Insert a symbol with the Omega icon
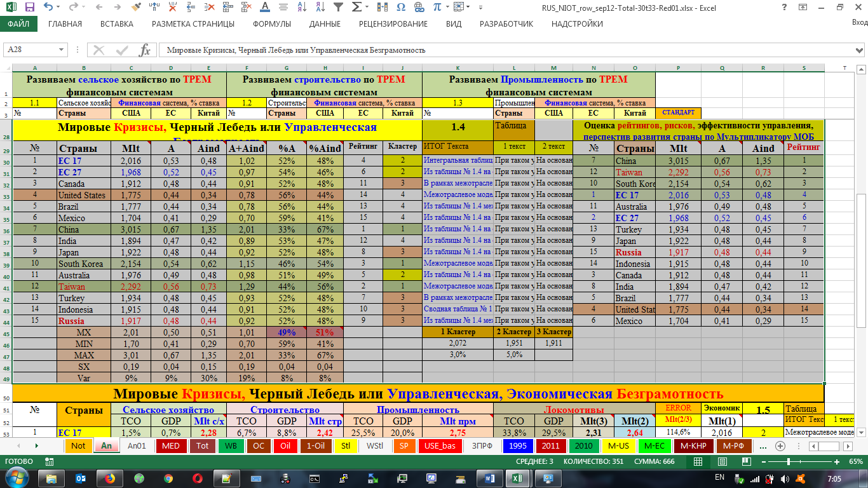This screenshot has width=868, height=488. tap(400, 8)
